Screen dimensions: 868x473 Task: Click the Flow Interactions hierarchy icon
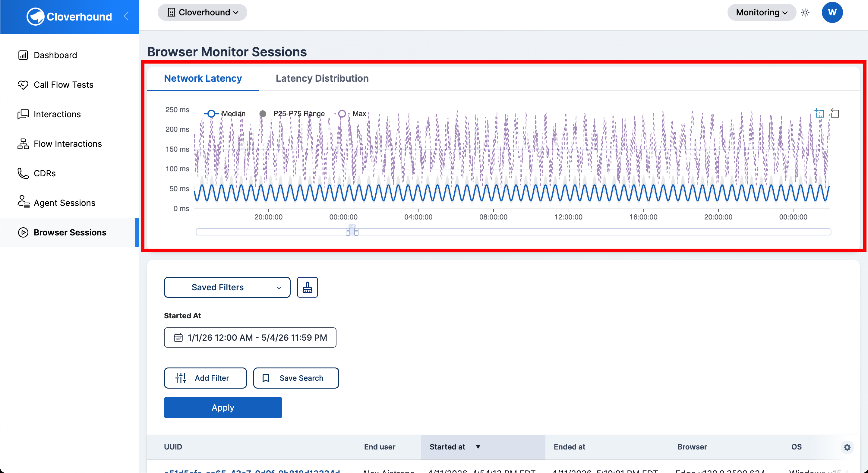tap(23, 144)
